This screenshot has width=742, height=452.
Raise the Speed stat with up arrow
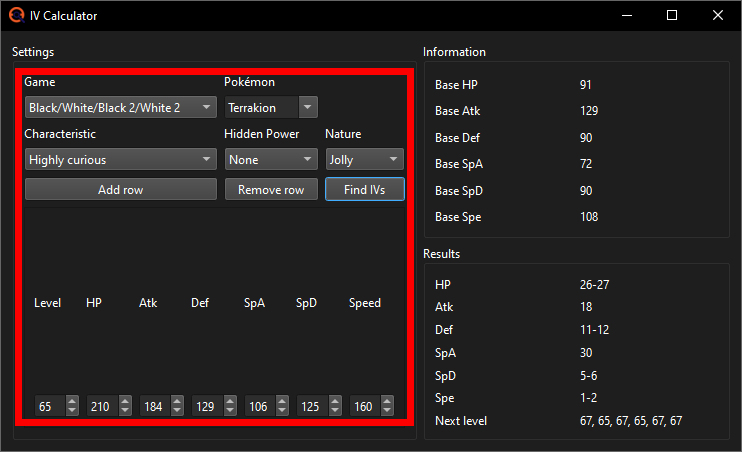(386, 402)
